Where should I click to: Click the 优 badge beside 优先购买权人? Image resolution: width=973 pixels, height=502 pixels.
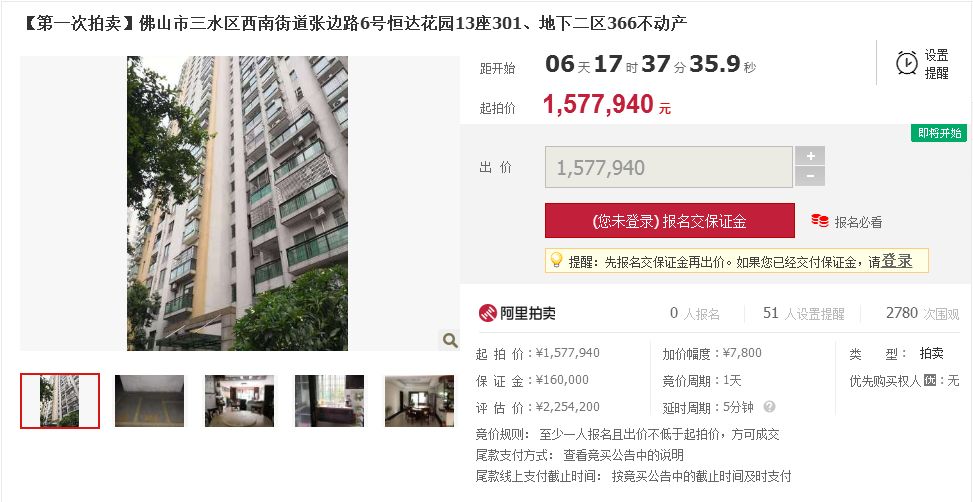[x=929, y=380]
